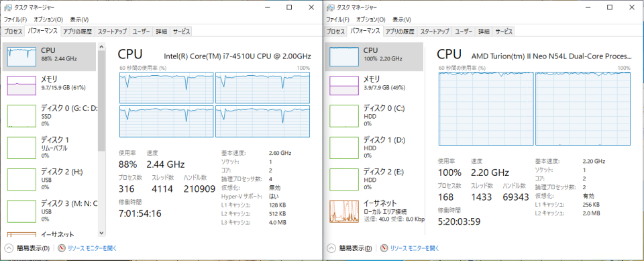Viewport: 644px width, 261px height.
Task: Collapse to simple view chevron in left window
Action: pos(9,248)
